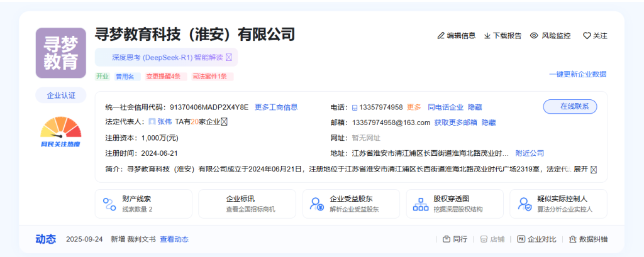Click the 动态 section label

click(45, 239)
